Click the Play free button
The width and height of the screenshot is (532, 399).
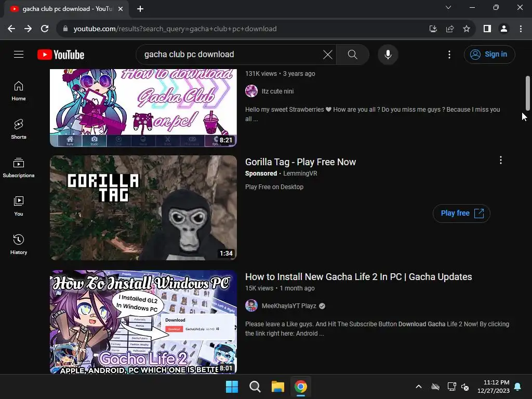coord(461,214)
